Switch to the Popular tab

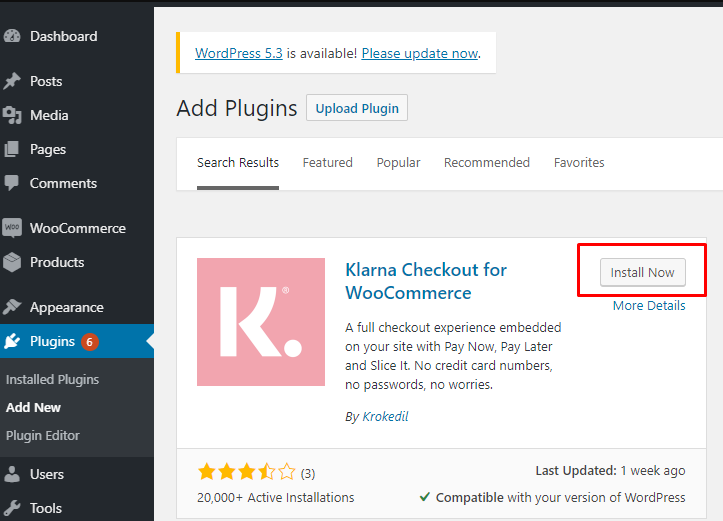tap(398, 163)
